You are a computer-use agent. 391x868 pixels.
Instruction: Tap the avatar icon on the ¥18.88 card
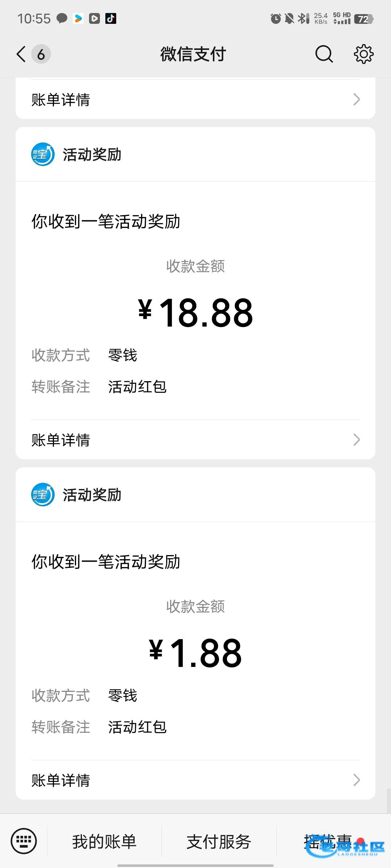click(43, 154)
